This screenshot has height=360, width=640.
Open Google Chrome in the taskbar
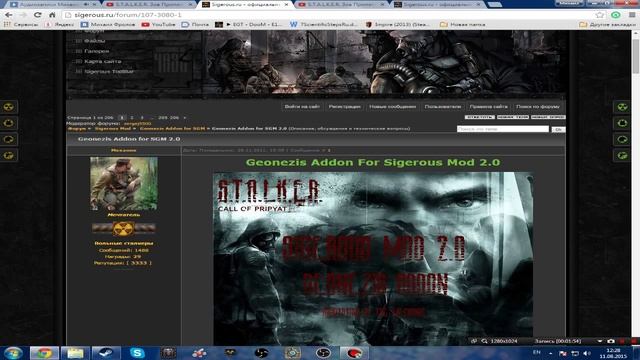pos(44,353)
